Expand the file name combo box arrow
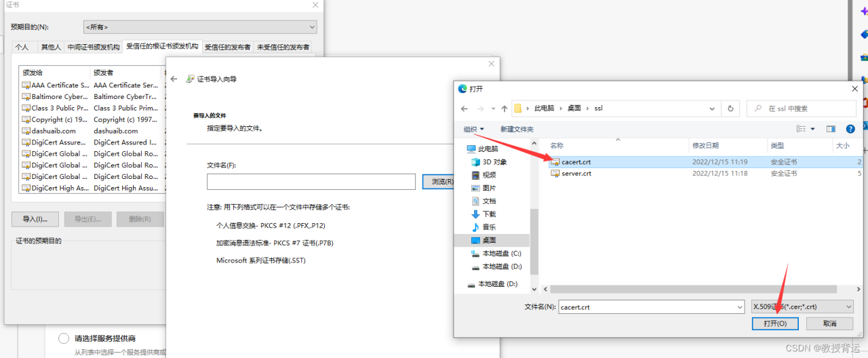Screen dimensions: 868x358 tap(738, 307)
